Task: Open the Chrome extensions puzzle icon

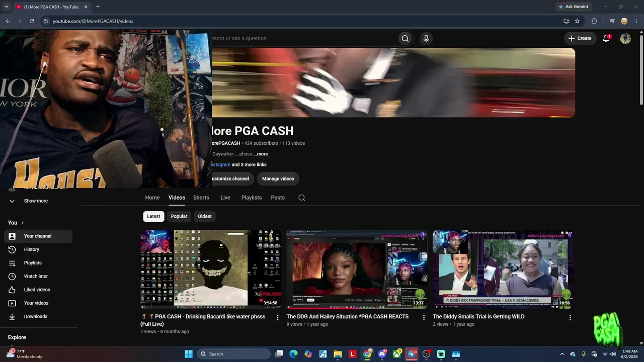Action: 594,21
